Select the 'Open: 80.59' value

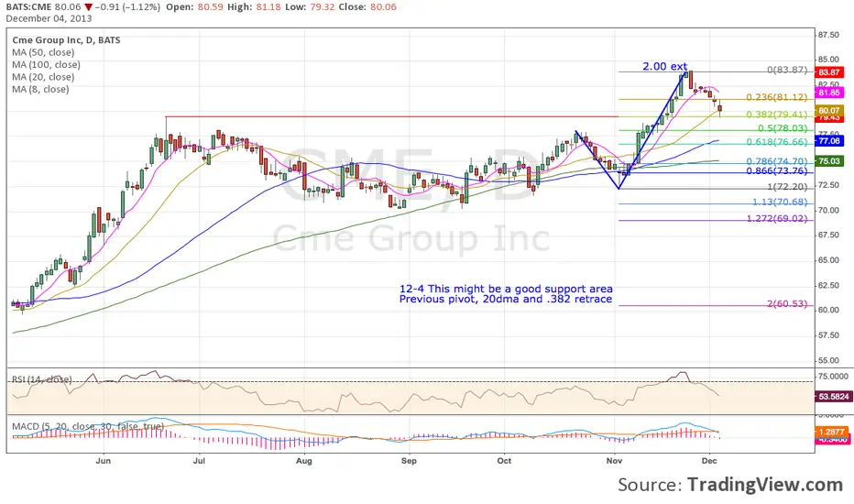click(194, 7)
